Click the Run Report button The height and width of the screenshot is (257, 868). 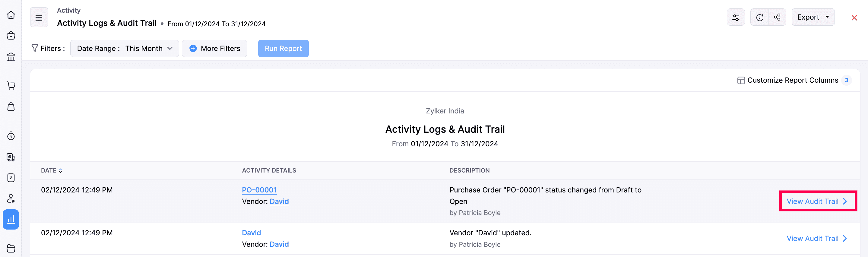[283, 48]
